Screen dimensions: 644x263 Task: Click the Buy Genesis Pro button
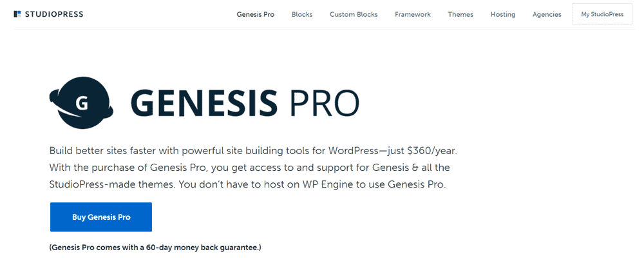point(101,217)
